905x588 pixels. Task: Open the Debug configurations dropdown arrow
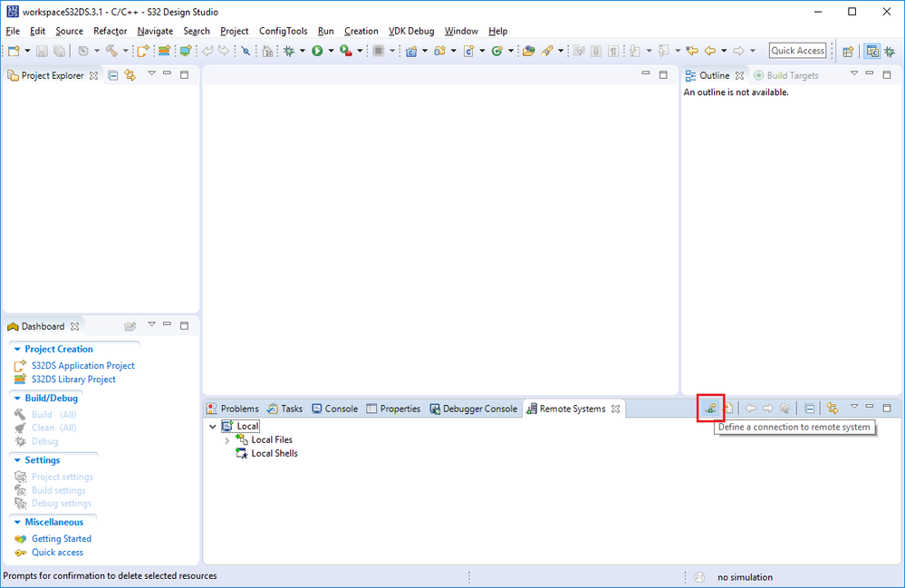tap(303, 51)
